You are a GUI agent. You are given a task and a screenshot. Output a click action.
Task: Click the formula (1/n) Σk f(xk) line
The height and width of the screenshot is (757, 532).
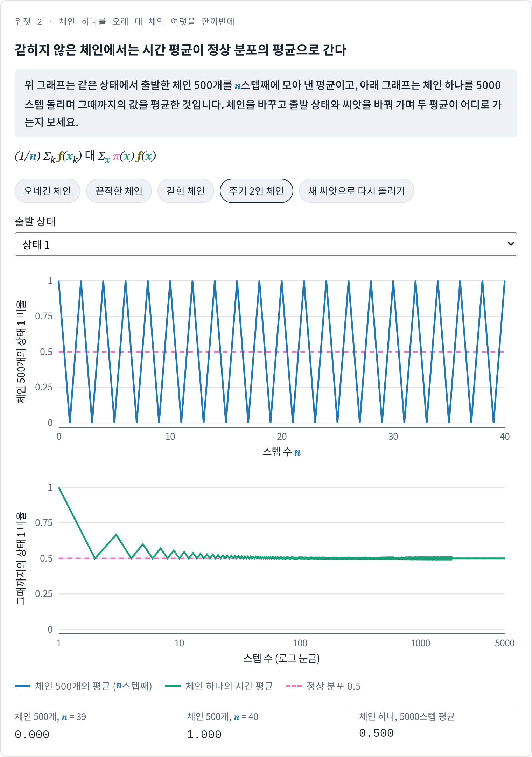pyautogui.click(x=85, y=156)
